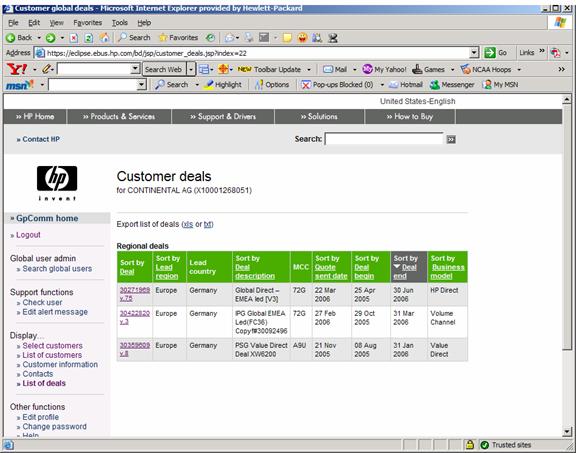Stop page loading with red X icon
This screenshot has height=453, width=576.
point(74,37)
